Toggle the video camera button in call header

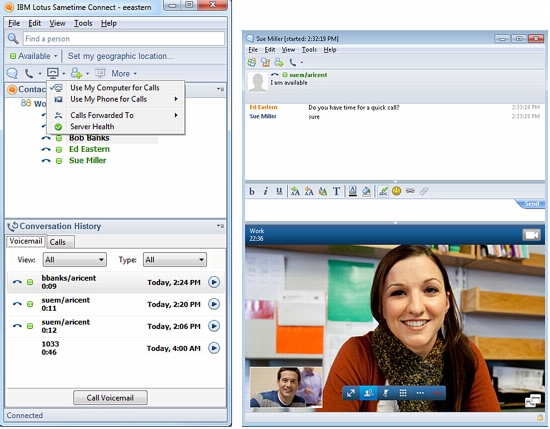point(531,235)
